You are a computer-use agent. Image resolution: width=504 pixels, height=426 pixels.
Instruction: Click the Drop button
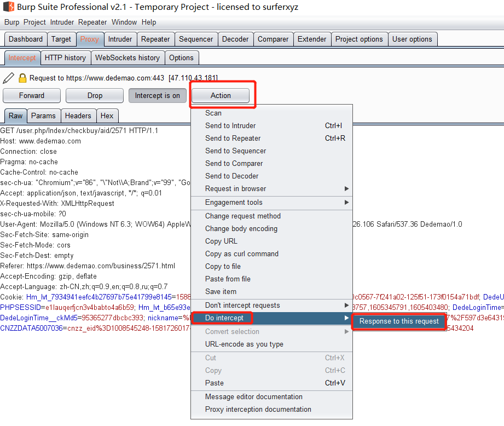click(x=95, y=96)
